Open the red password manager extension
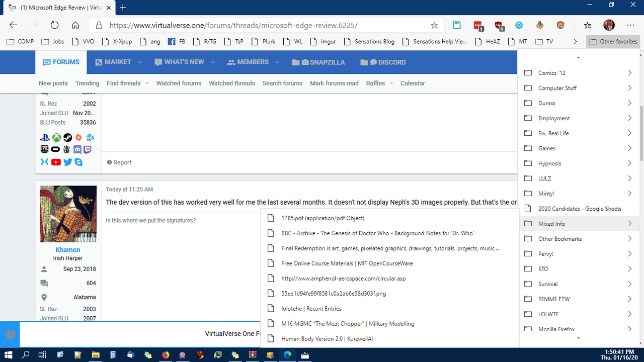 [478, 25]
